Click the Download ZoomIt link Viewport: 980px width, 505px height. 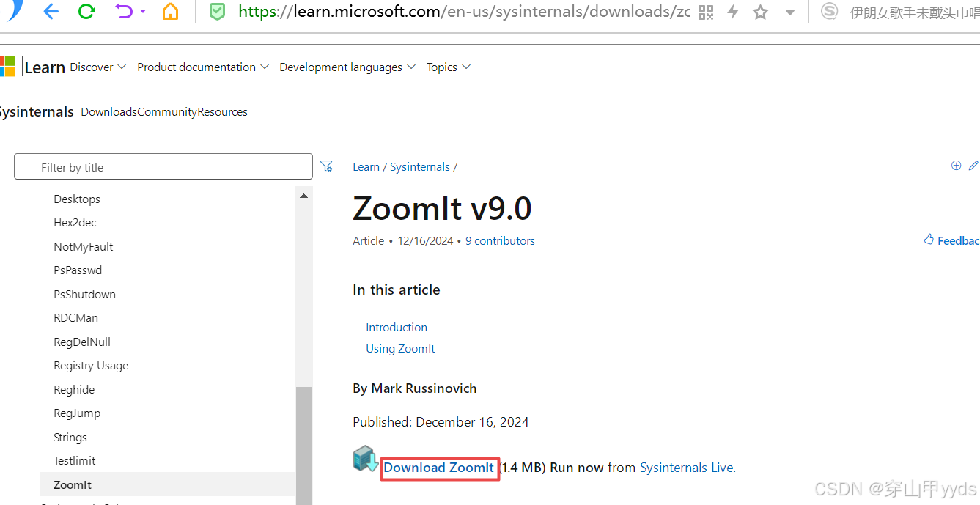click(x=439, y=467)
